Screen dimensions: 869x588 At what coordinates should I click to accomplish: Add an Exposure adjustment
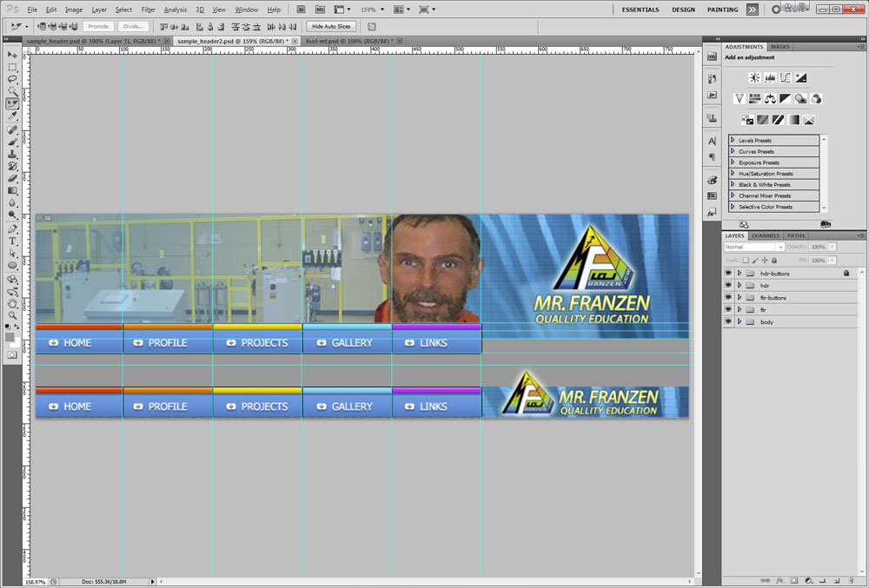coord(801,78)
